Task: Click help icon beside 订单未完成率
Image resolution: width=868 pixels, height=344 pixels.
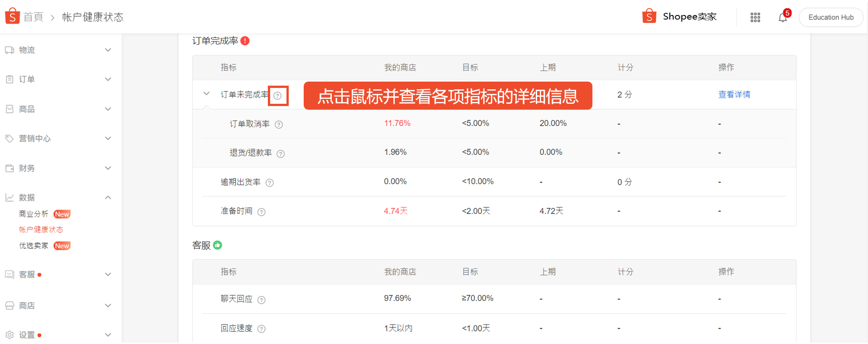Action: pos(278,96)
